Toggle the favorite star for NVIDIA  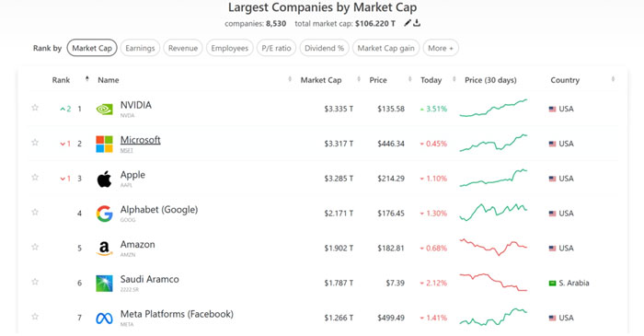(x=35, y=108)
